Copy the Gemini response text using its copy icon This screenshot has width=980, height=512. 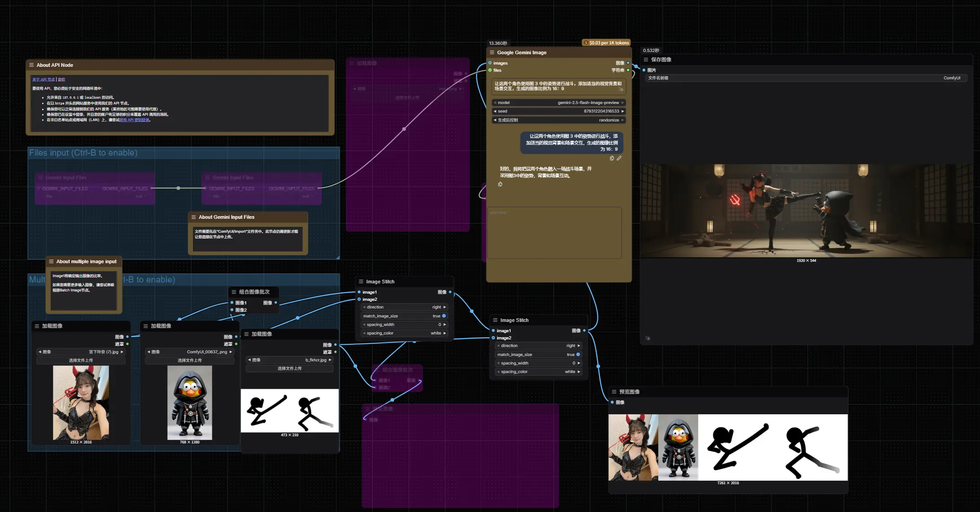click(500, 184)
